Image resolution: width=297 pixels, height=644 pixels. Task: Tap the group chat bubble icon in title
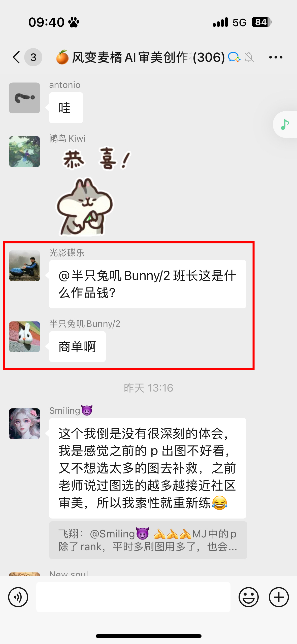[234, 57]
